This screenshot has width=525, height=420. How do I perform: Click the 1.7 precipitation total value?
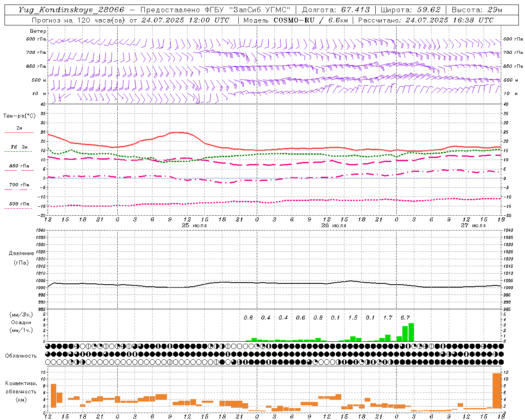(x=388, y=317)
